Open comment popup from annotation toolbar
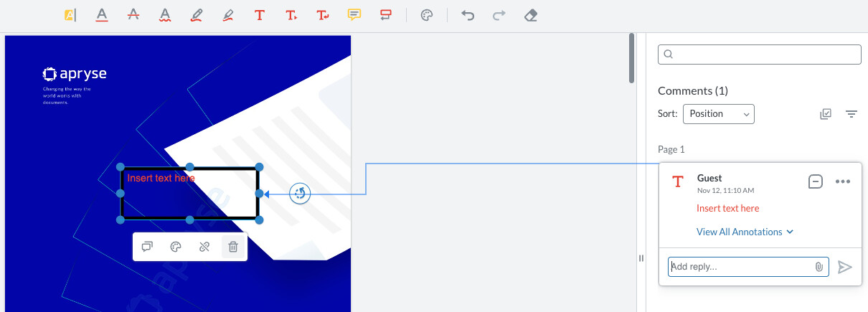 pyautogui.click(x=147, y=247)
